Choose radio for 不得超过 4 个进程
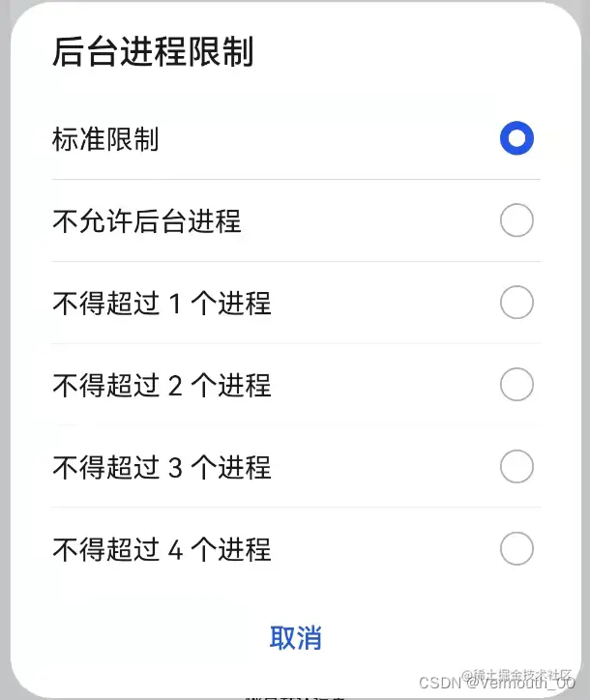 [x=516, y=548]
